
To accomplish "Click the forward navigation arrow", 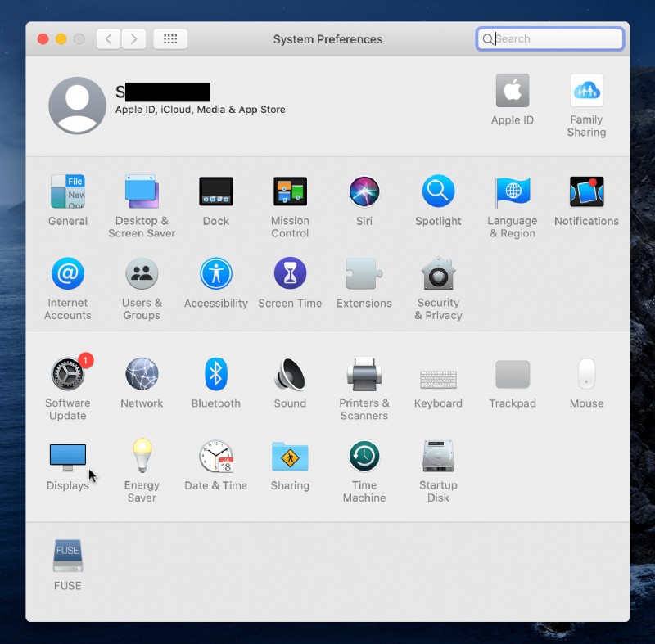I will [x=133, y=38].
